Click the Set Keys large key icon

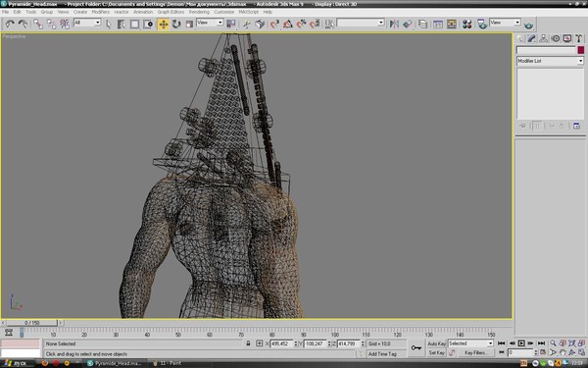(416, 348)
